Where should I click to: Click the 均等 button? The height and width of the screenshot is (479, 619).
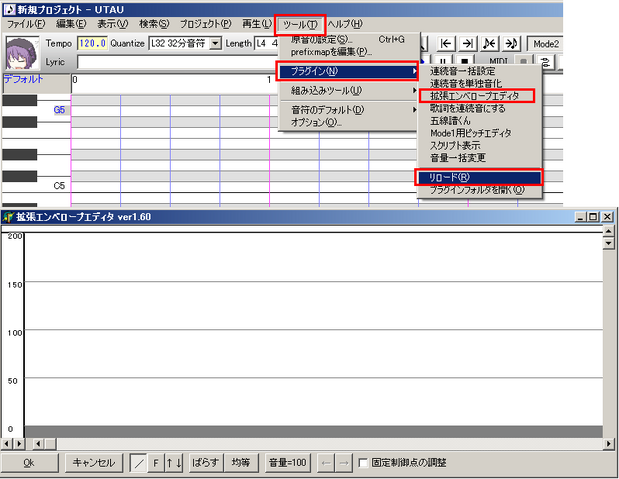tap(241, 463)
